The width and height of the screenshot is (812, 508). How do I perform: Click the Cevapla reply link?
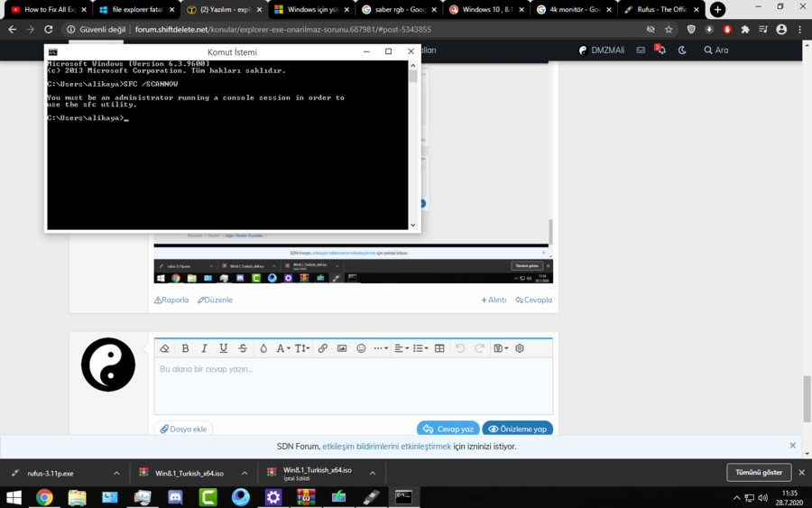533,300
